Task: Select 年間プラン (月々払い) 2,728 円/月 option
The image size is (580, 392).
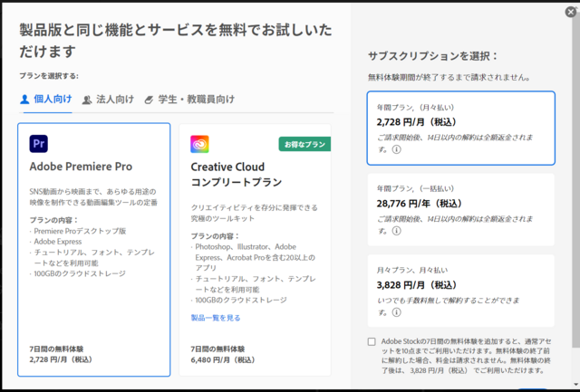Action: 461,128
